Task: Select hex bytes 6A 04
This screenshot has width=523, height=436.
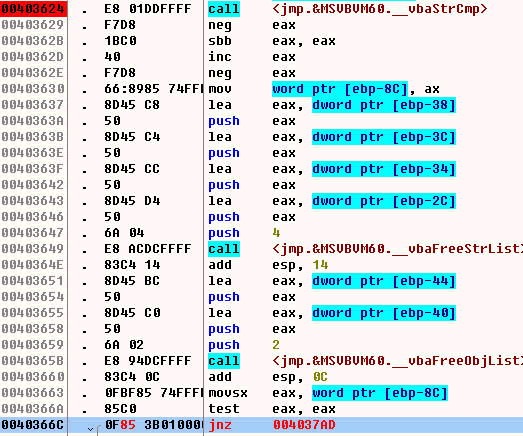Action: [x=124, y=233]
